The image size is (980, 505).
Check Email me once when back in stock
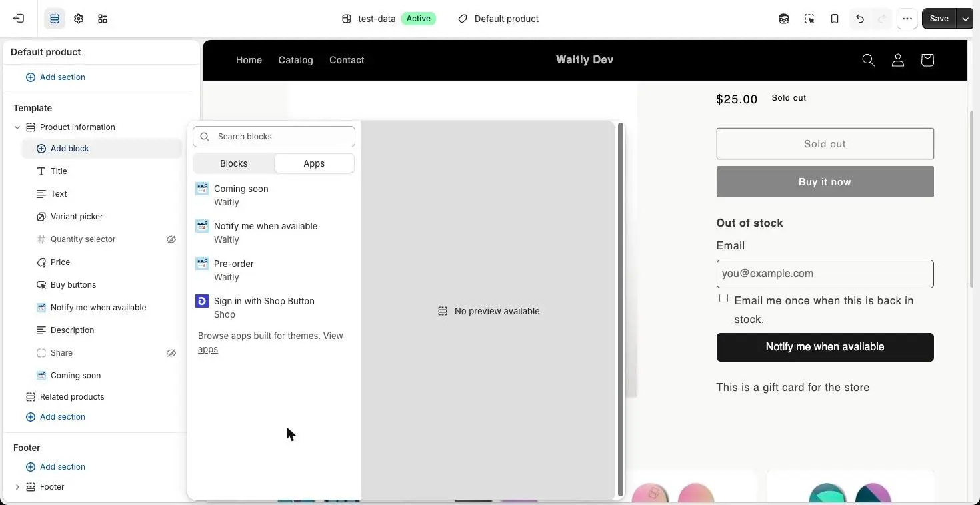pos(723,298)
